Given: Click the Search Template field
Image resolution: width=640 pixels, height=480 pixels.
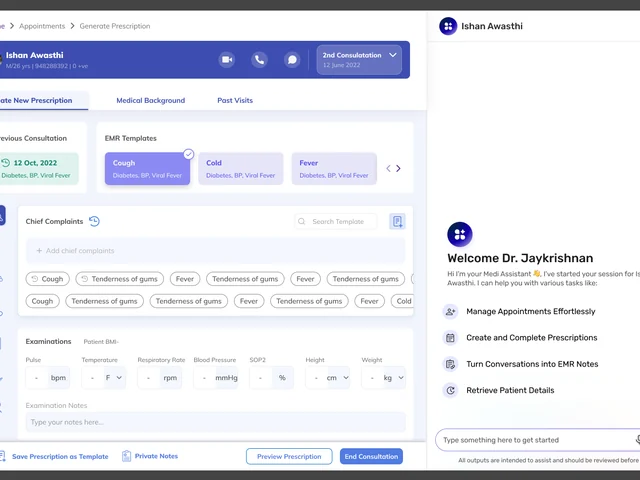Looking at the screenshot, I should point(336,221).
